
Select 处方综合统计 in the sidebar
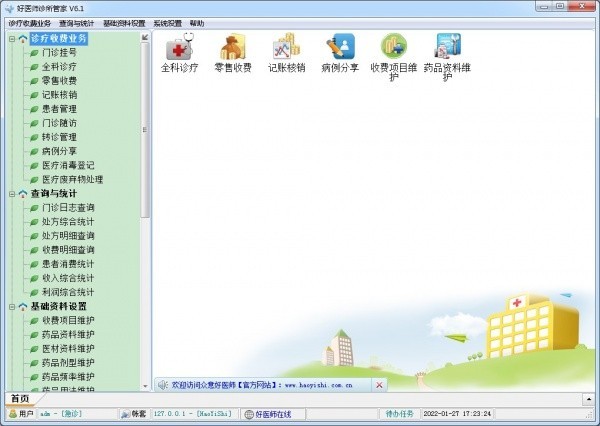[68, 222]
